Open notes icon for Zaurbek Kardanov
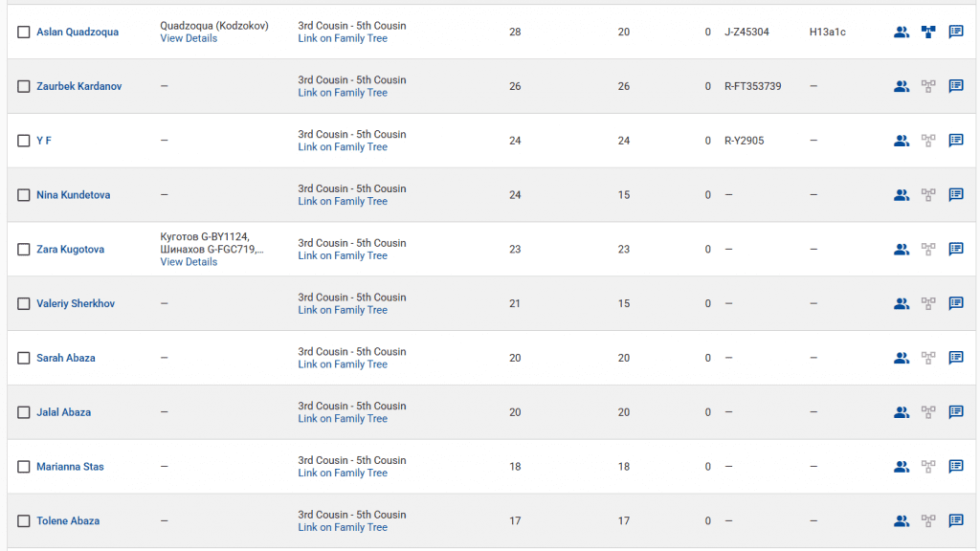This screenshot has height=551, width=980. tap(955, 86)
